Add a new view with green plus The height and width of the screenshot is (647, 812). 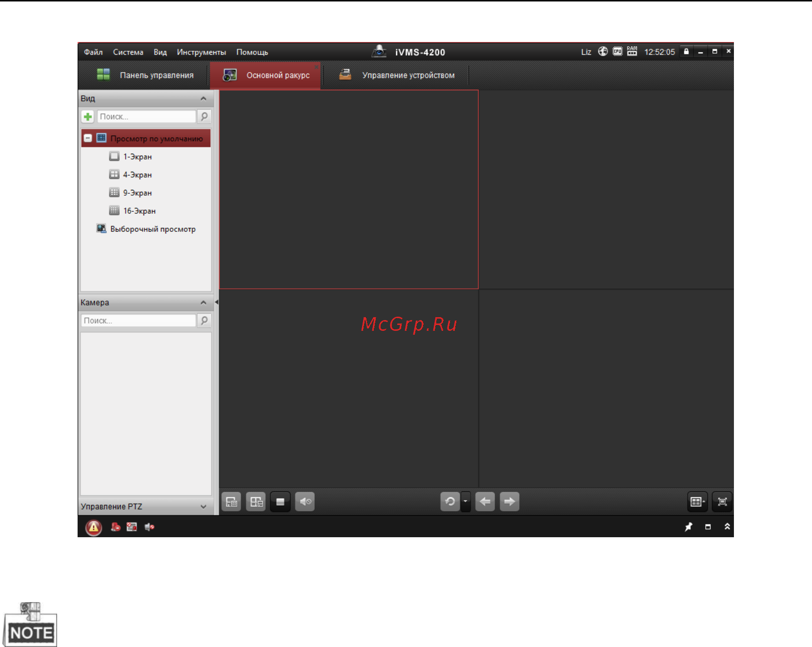point(88,117)
